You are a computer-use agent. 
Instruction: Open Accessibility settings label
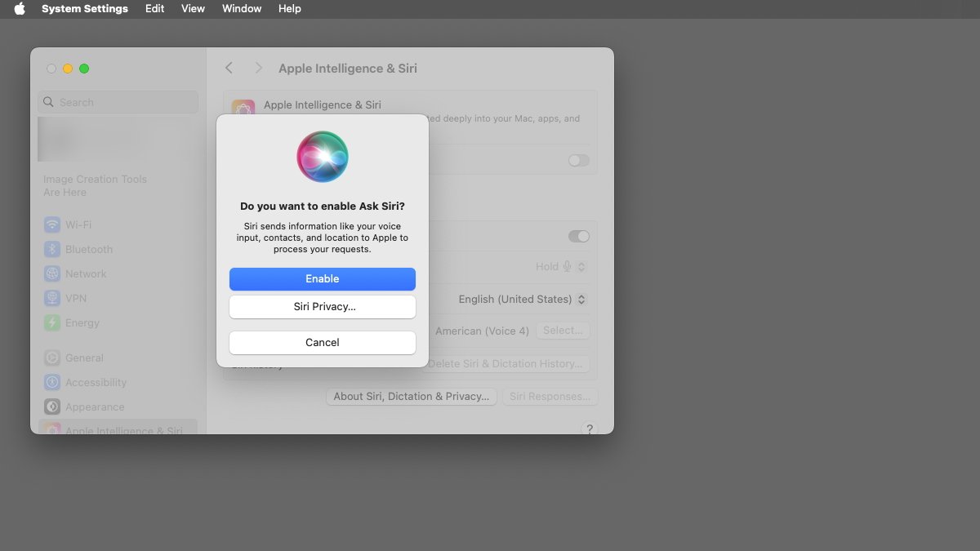pos(96,382)
